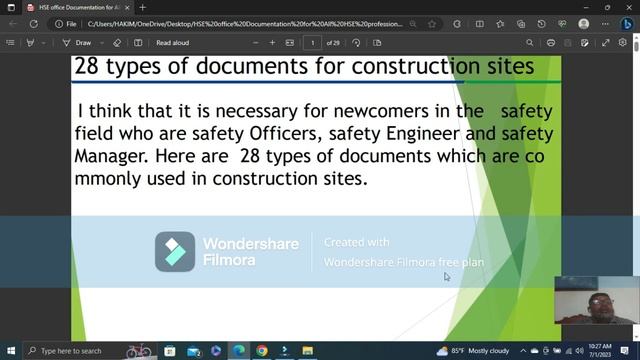Click the browser extensions icon
The height and width of the screenshot is (360, 640).
point(457,24)
